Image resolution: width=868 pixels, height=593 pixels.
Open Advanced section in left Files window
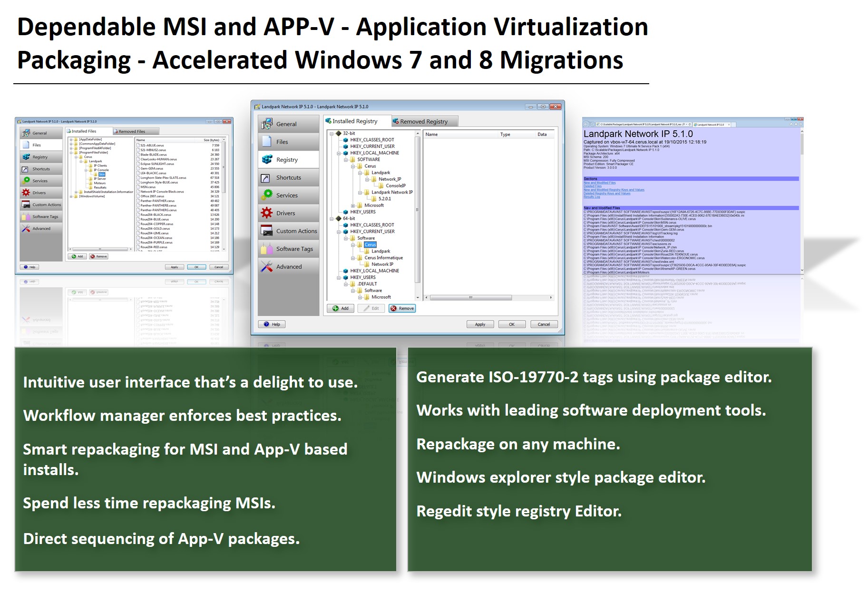pos(41,228)
